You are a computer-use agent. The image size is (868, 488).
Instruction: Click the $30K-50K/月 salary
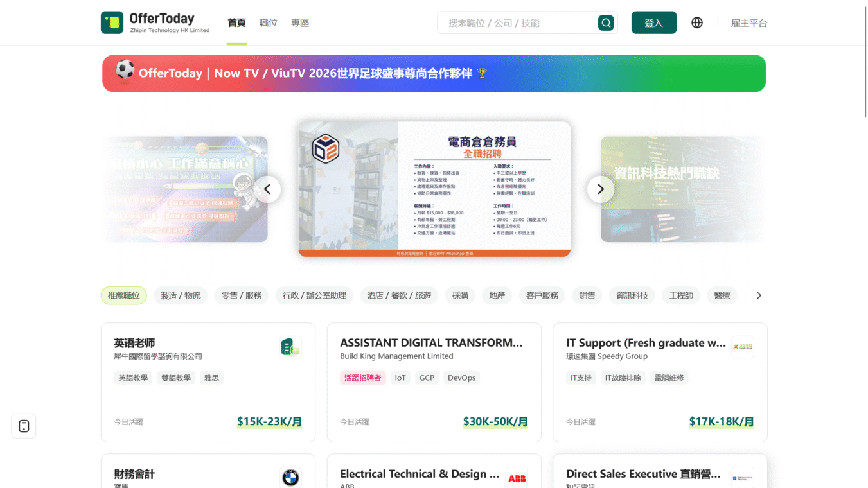[x=495, y=421]
